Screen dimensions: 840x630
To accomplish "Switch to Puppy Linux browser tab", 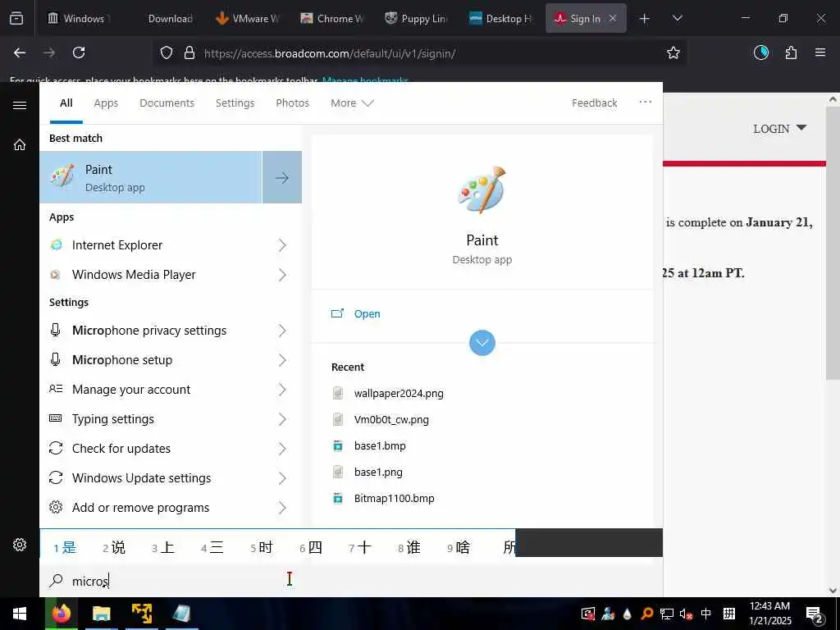I will click(x=418, y=19).
